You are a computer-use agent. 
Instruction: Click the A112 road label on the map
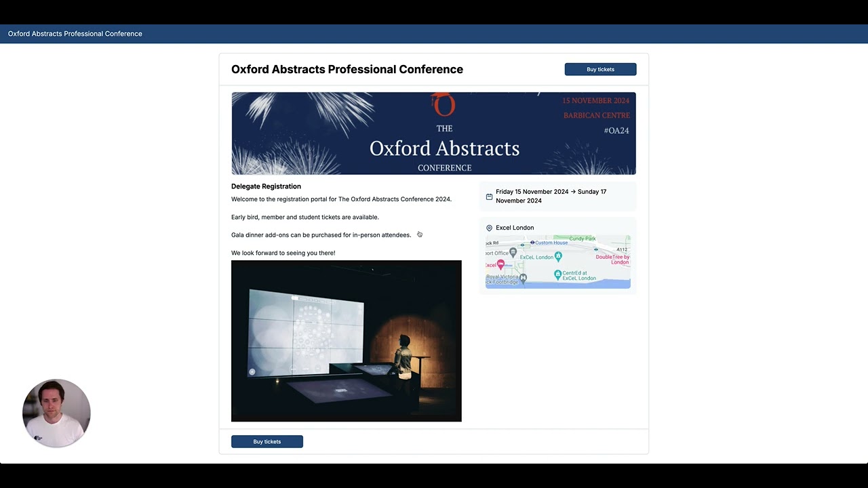622,249
